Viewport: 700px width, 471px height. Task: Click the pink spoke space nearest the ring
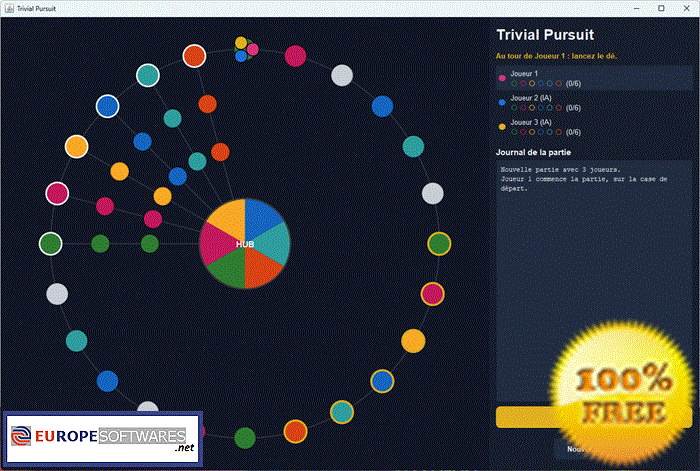click(105, 206)
